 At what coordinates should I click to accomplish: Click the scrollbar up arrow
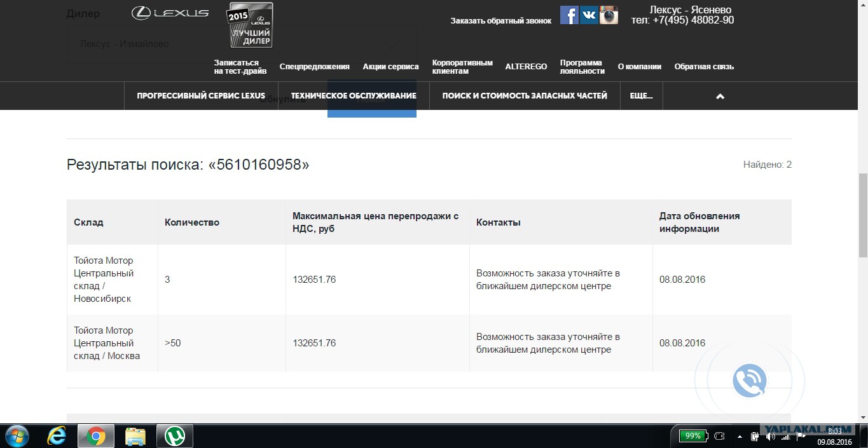coord(863,4)
